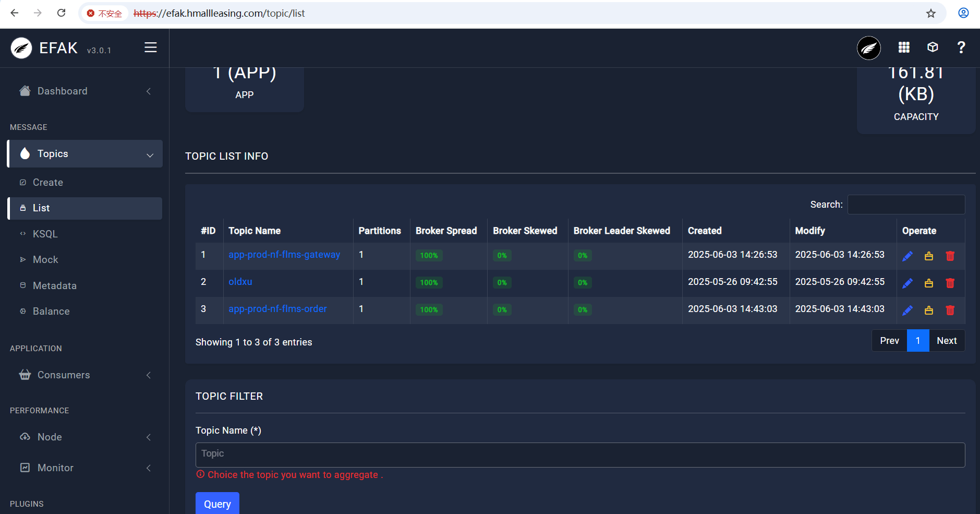Open the app-prod-nf-flms-gateway topic link
The width and height of the screenshot is (980, 514).
coord(284,255)
